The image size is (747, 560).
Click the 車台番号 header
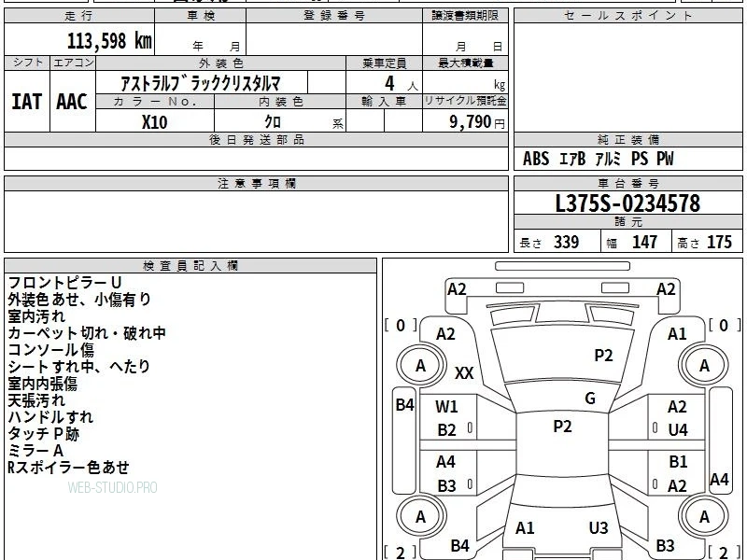coord(628,183)
